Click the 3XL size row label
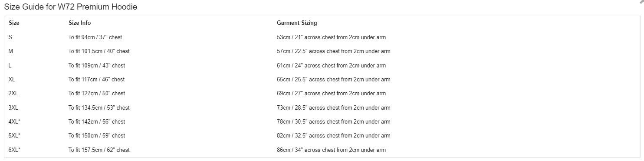 click(13, 107)
